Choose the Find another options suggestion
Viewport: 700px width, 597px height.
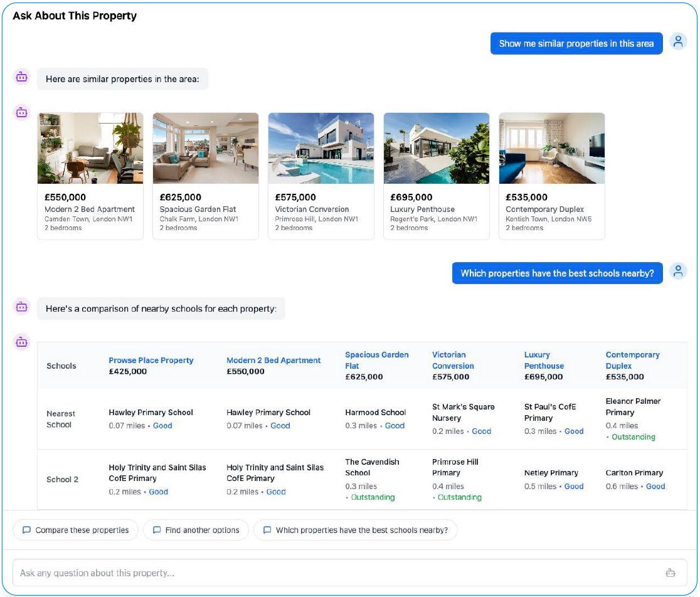pos(196,530)
